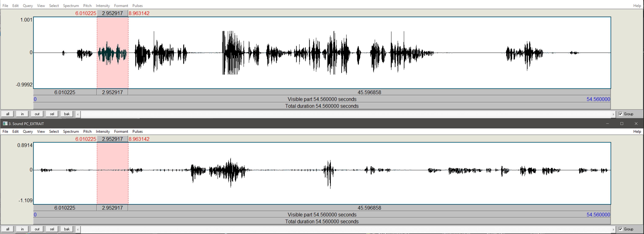Play 2.952917 selection bar below PC_EXTRAIT waveform
644x234 pixels.
[x=112, y=208]
